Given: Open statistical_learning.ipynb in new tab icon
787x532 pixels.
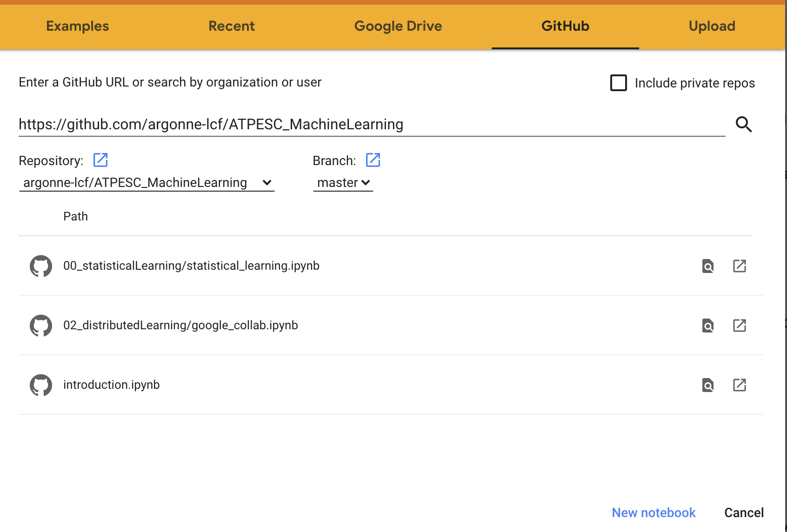Looking at the screenshot, I should [x=740, y=266].
